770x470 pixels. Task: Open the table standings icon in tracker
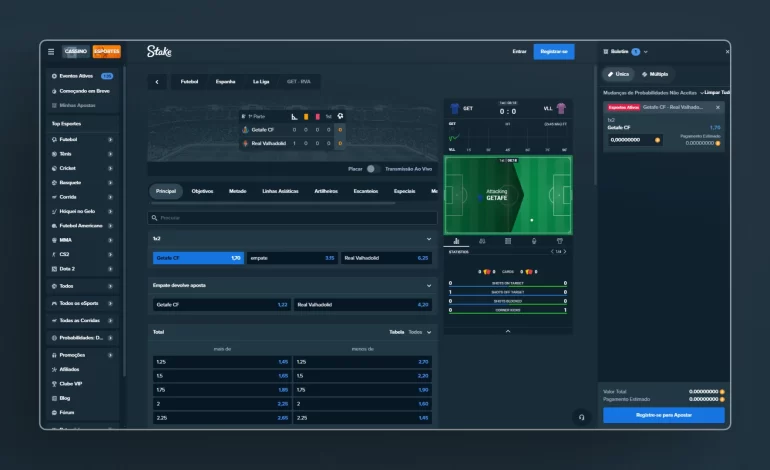[508, 241]
